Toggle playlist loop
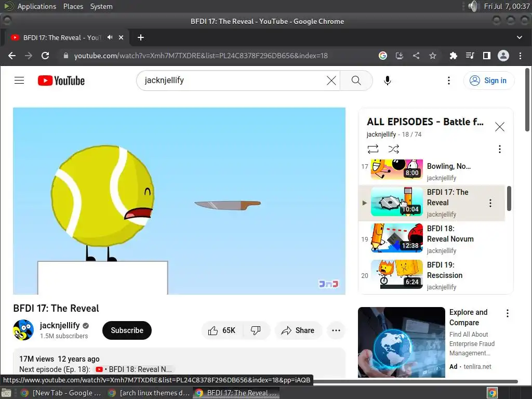This screenshot has width=532, height=399. (373, 149)
